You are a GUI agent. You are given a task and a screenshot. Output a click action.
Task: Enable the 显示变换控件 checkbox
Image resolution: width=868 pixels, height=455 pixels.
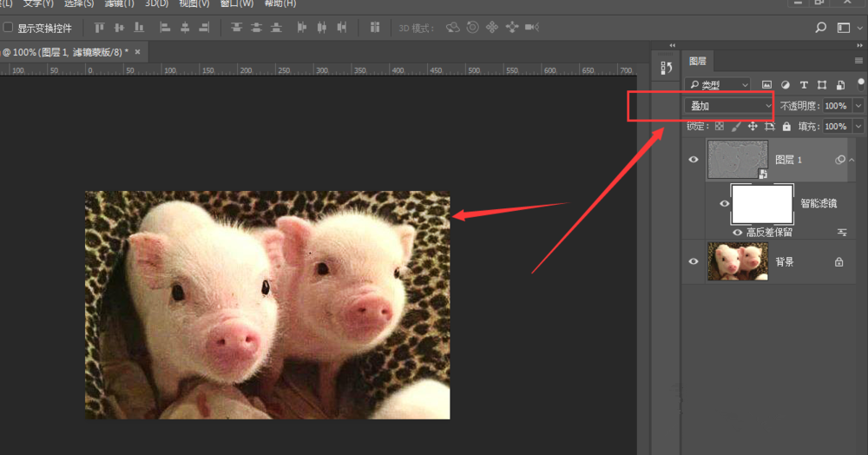tap(9, 28)
